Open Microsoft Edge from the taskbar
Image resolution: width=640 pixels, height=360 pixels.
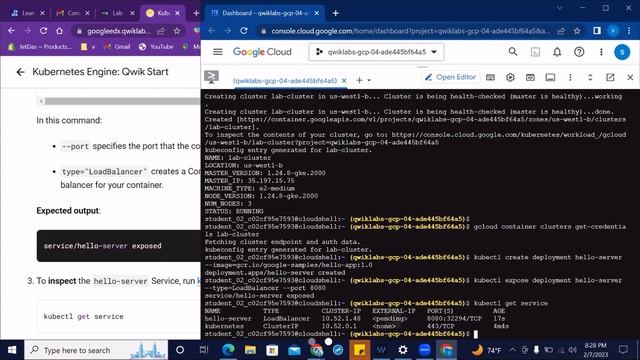tap(229, 350)
